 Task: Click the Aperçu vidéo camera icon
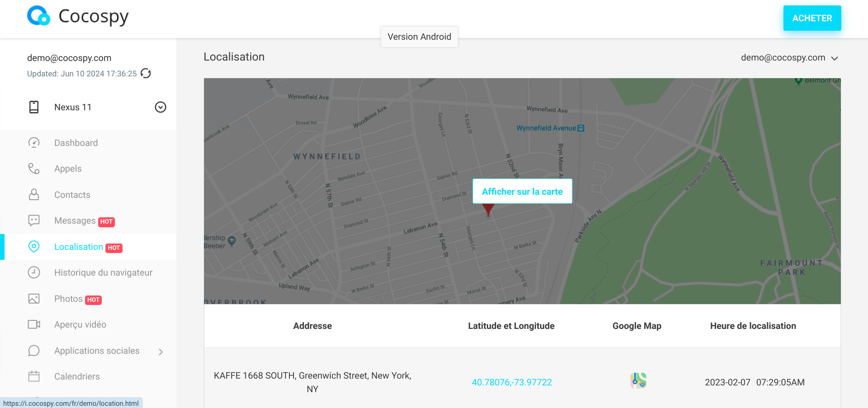pos(34,324)
